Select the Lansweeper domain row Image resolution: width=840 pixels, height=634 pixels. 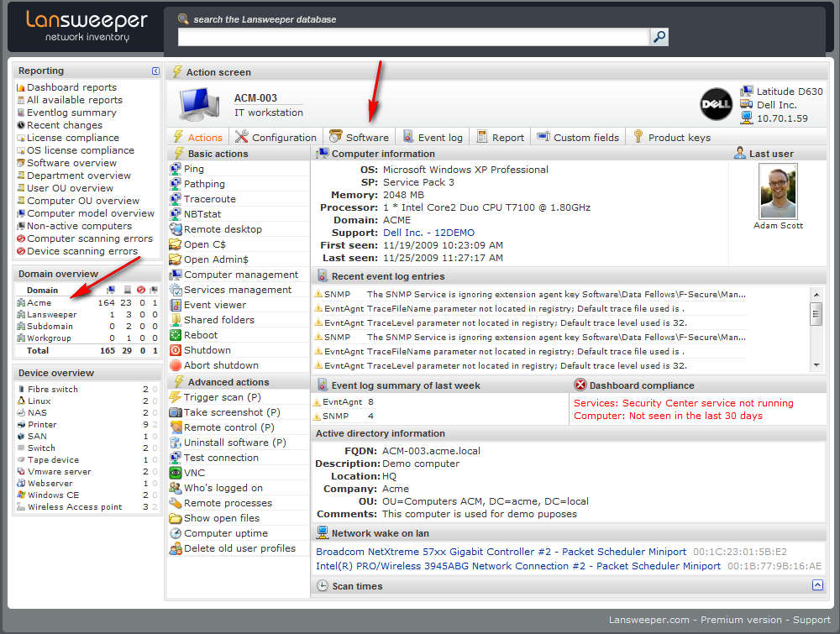[x=87, y=314]
